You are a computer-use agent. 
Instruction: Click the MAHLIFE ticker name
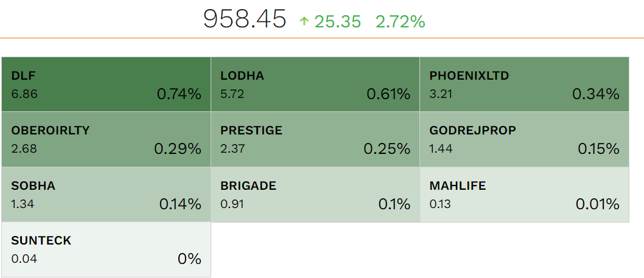(458, 186)
